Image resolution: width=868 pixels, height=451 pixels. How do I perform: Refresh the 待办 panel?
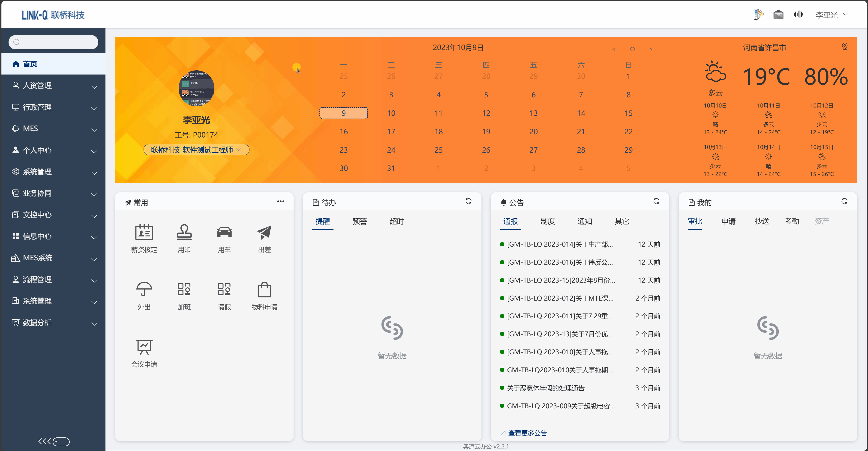[x=468, y=201]
